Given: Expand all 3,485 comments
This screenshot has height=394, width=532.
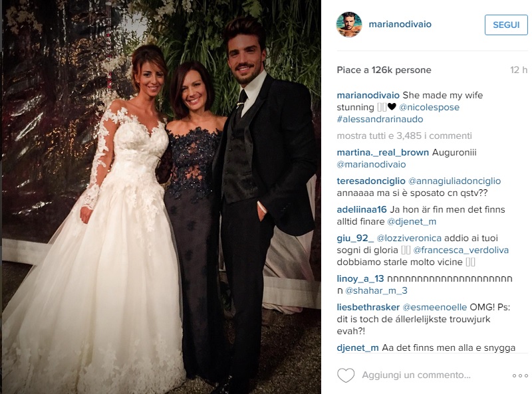Looking at the screenshot, I should [x=404, y=136].
